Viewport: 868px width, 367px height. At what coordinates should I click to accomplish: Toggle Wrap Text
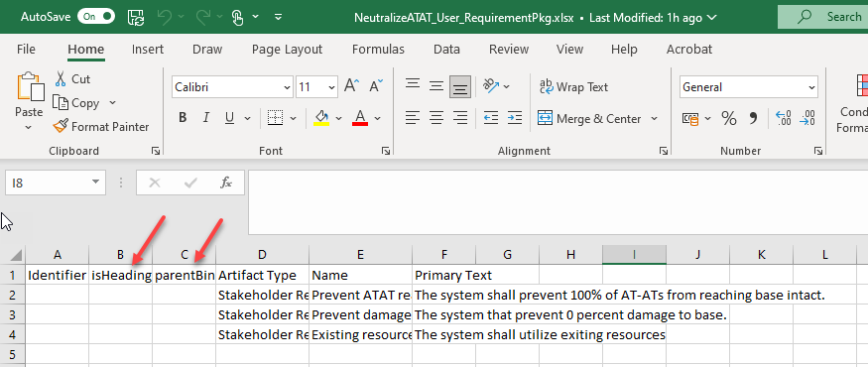pos(573,87)
